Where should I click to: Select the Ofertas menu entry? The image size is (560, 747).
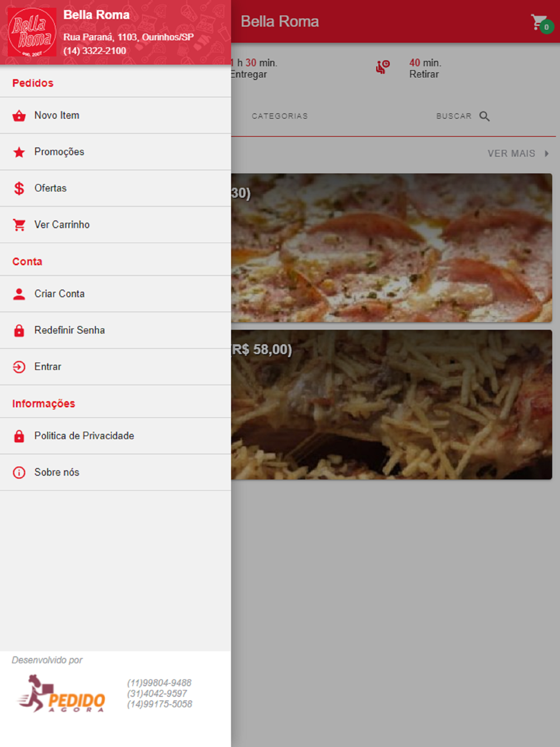115,188
